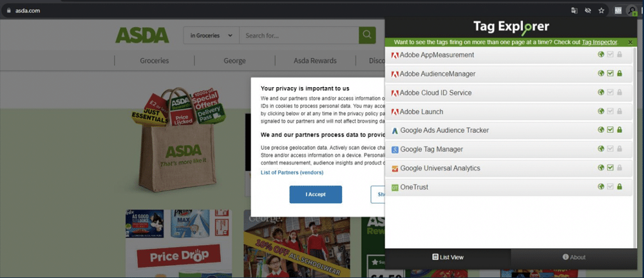This screenshot has width=644, height=278.
Task: Click globe icon on Google Ads Audience Tracker row
Action: pos(601,130)
